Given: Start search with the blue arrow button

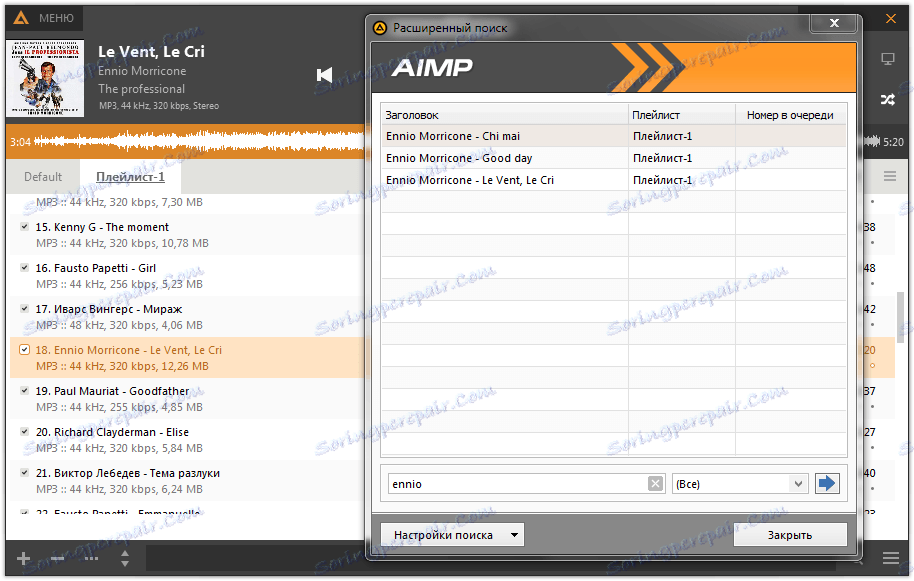Looking at the screenshot, I should [x=826, y=483].
